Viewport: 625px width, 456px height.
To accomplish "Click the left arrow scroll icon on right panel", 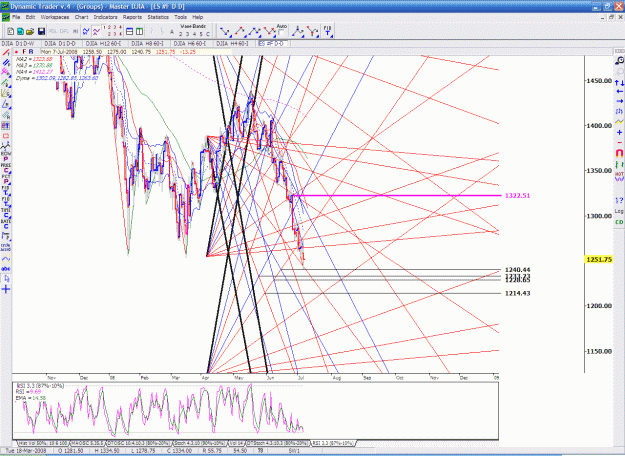I will click(x=619, y=92).
